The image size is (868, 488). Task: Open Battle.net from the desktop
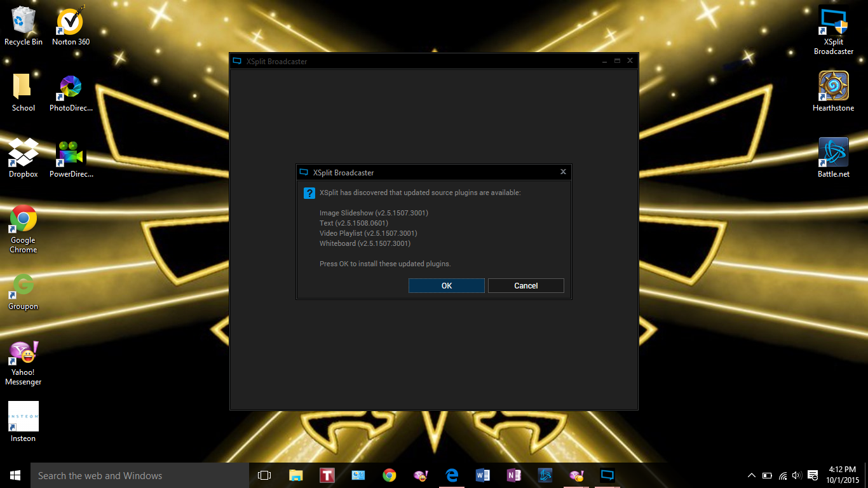(x=833, y=152)
